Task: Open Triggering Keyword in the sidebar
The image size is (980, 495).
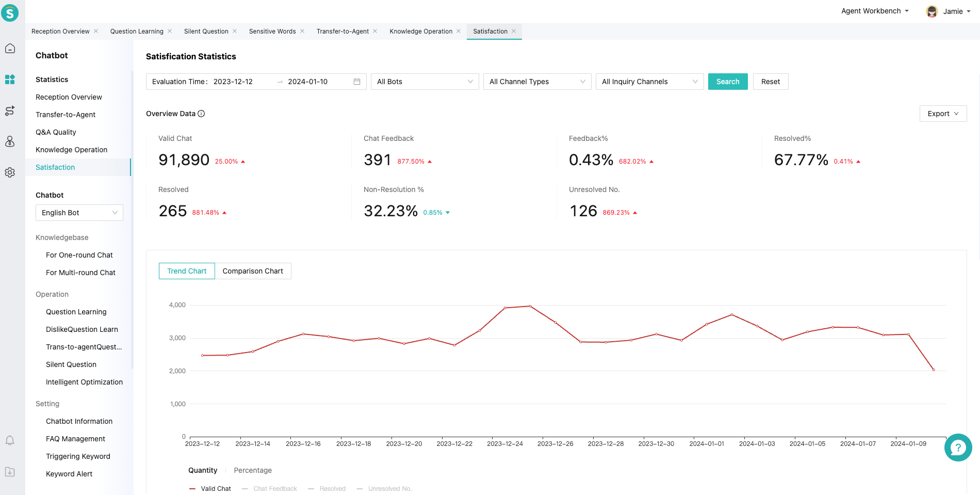Action: click(x=78, y=456)
